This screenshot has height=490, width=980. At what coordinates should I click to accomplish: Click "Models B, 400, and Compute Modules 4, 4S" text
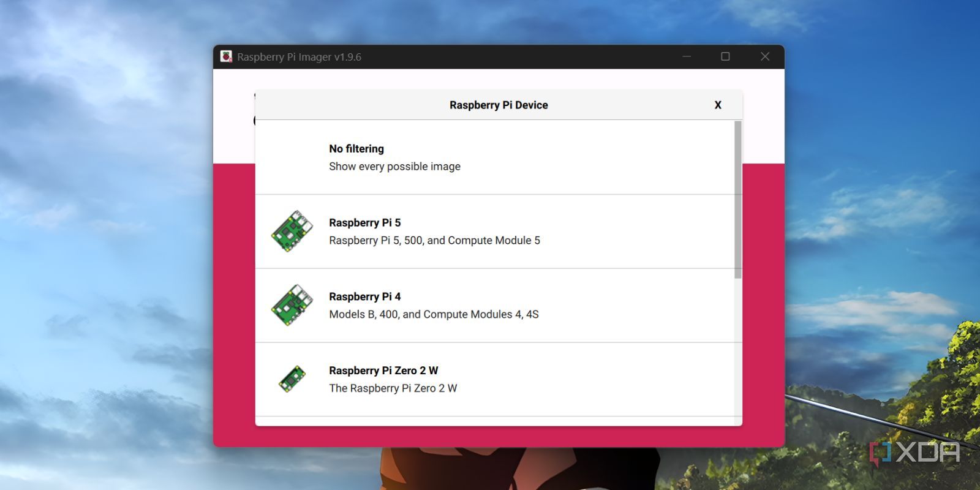tap(434, 314)
